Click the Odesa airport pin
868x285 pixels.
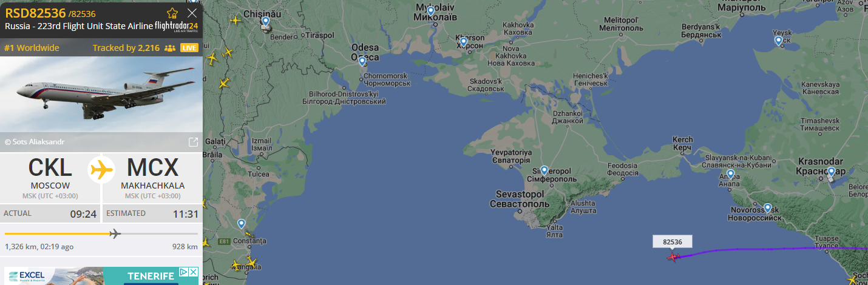(362, 61)
